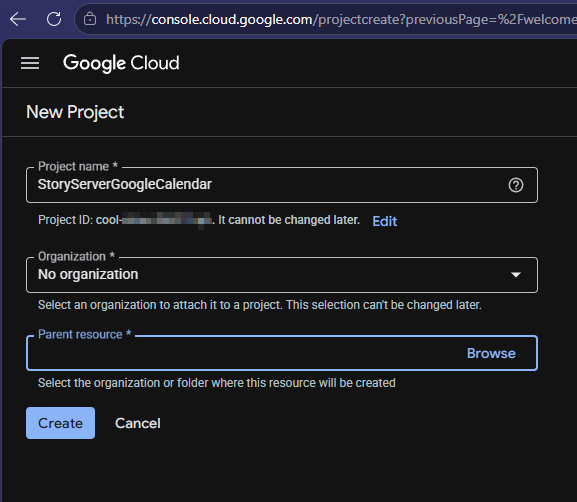
Task: Click the 'It cannot be changed later.' text
Action: 289,220
